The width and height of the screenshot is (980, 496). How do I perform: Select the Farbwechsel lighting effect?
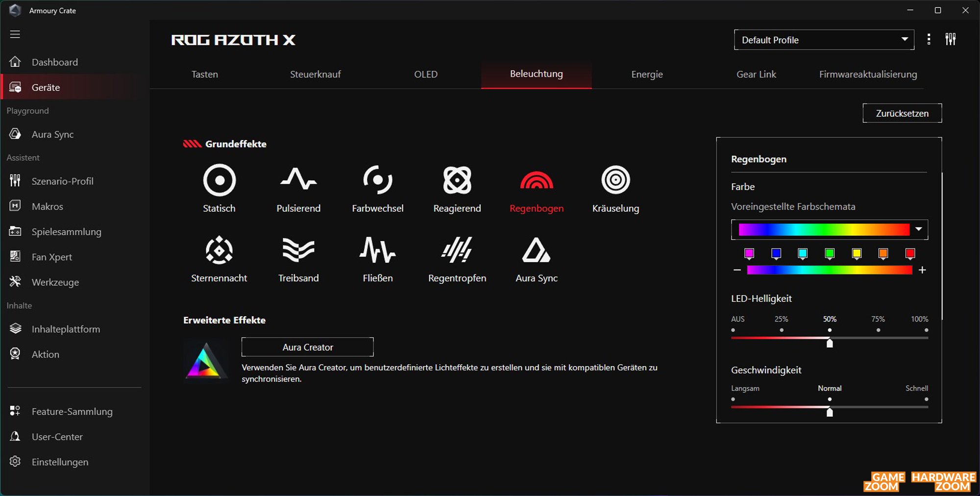click(x=377, y=180)
